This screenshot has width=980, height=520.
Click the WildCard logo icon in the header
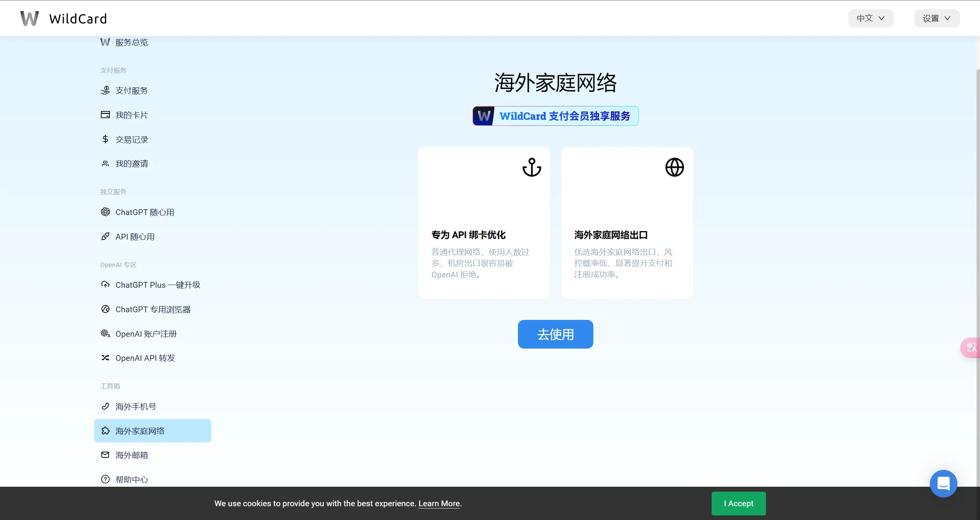pos(29,18)
